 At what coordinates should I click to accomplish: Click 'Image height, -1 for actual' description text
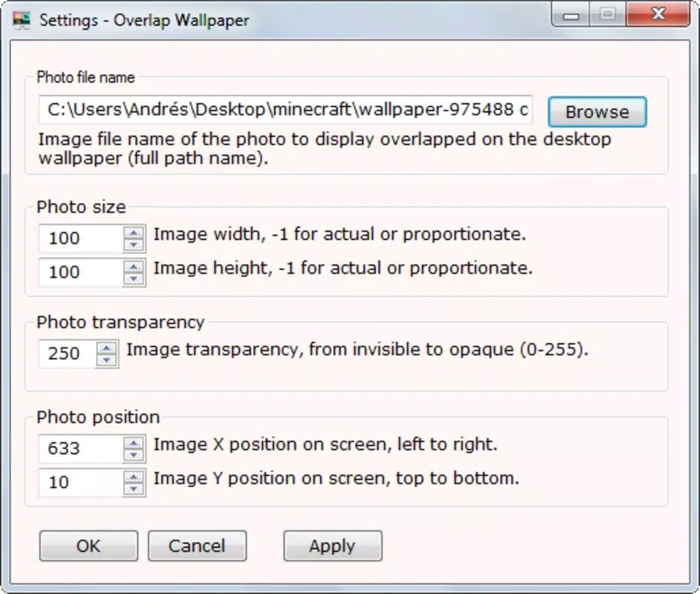click(343, 268)
